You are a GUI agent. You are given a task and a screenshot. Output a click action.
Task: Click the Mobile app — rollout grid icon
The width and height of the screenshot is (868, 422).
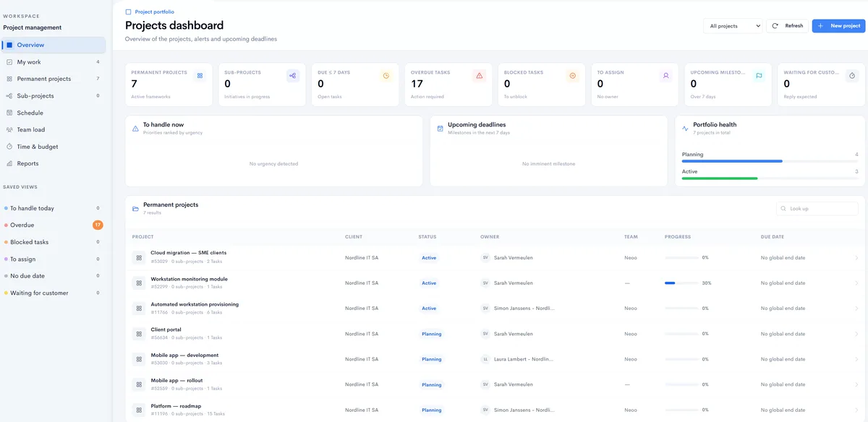point(138,384)
